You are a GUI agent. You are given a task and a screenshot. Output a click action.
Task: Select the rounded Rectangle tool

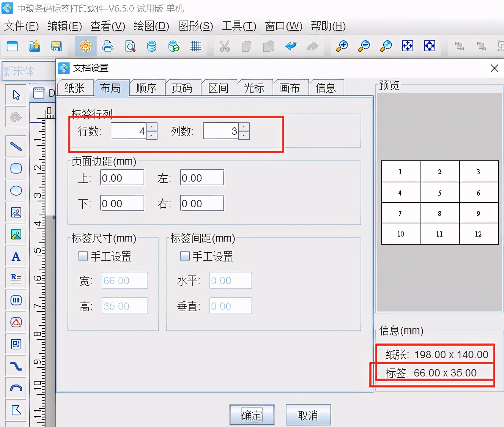pos(16,168)
